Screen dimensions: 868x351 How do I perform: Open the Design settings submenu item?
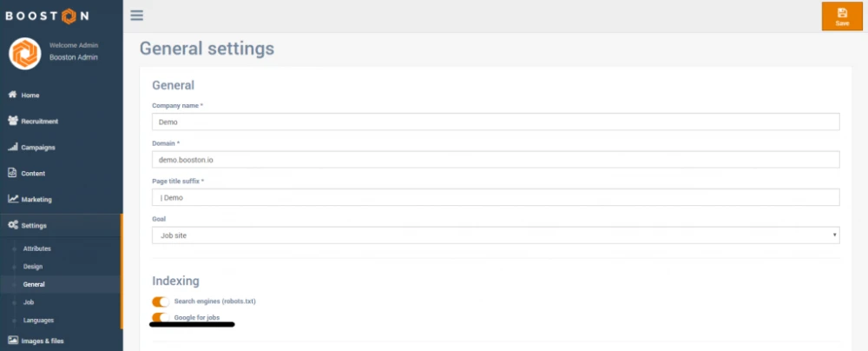click(33, 267)
